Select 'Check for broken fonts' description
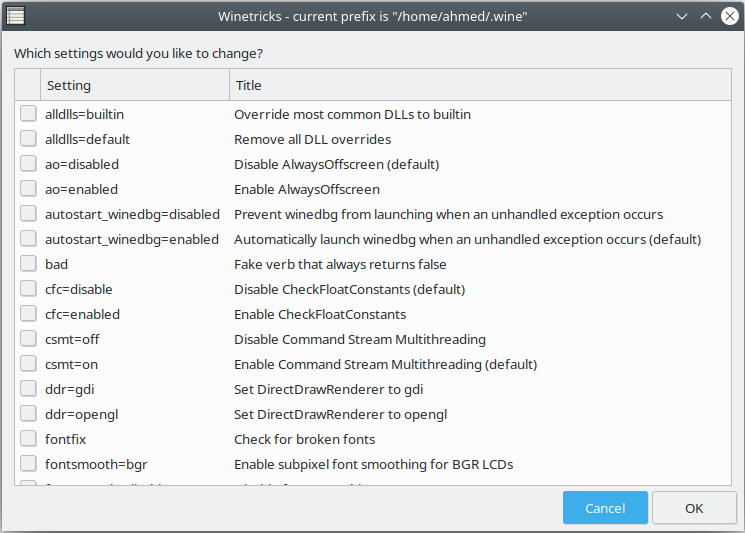Viewport: 745px width, 533px height. 304,439
